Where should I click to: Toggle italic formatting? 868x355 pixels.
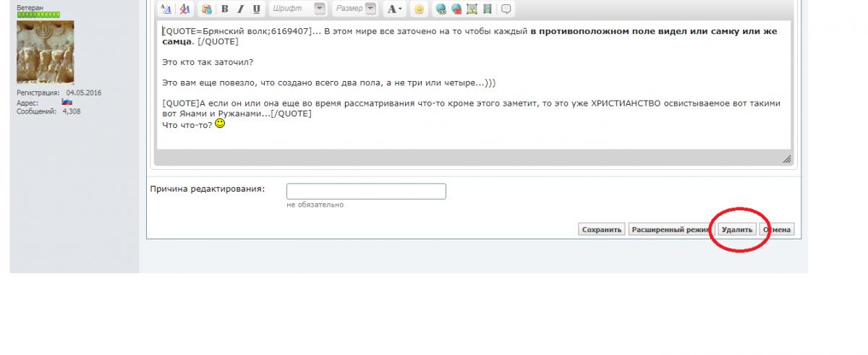[x=240, y=9]
